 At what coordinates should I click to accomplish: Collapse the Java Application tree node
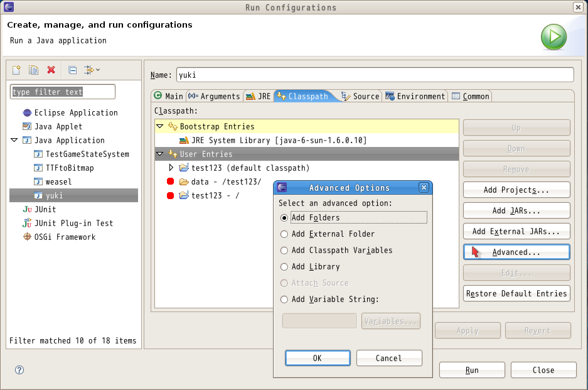(14, 140)
